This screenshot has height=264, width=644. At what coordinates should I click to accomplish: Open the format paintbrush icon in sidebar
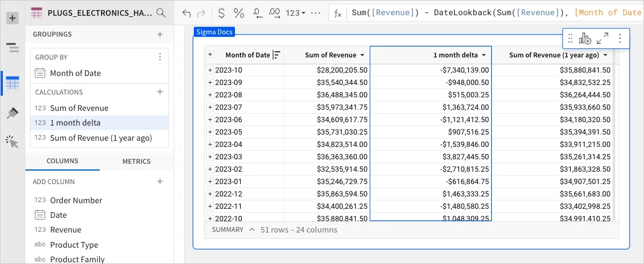(x=13, y=113)
